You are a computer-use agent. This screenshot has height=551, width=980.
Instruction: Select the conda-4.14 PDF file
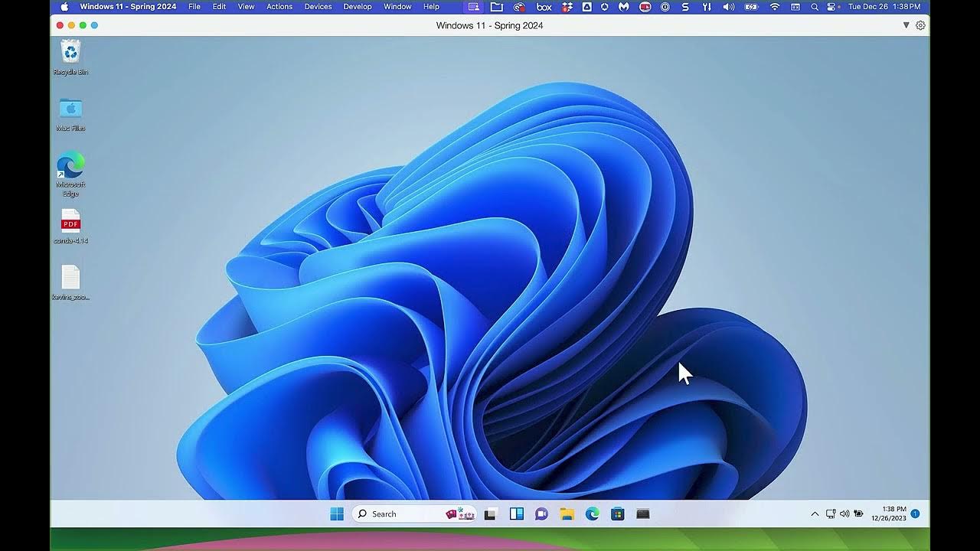pos(70,227)
